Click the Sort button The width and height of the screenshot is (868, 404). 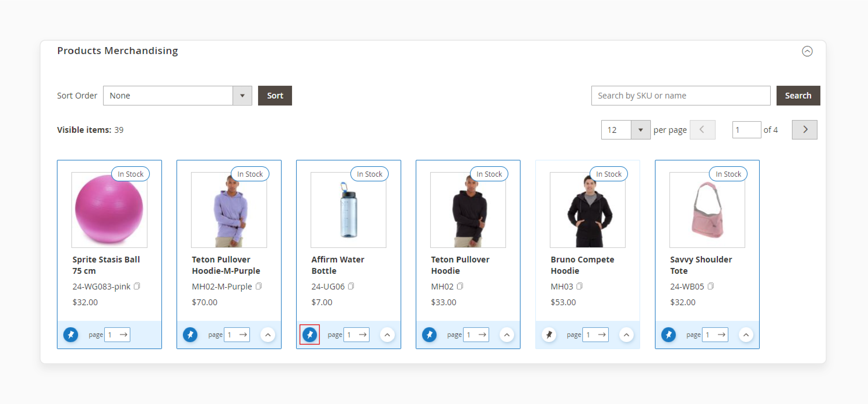(x=275, y=95)
